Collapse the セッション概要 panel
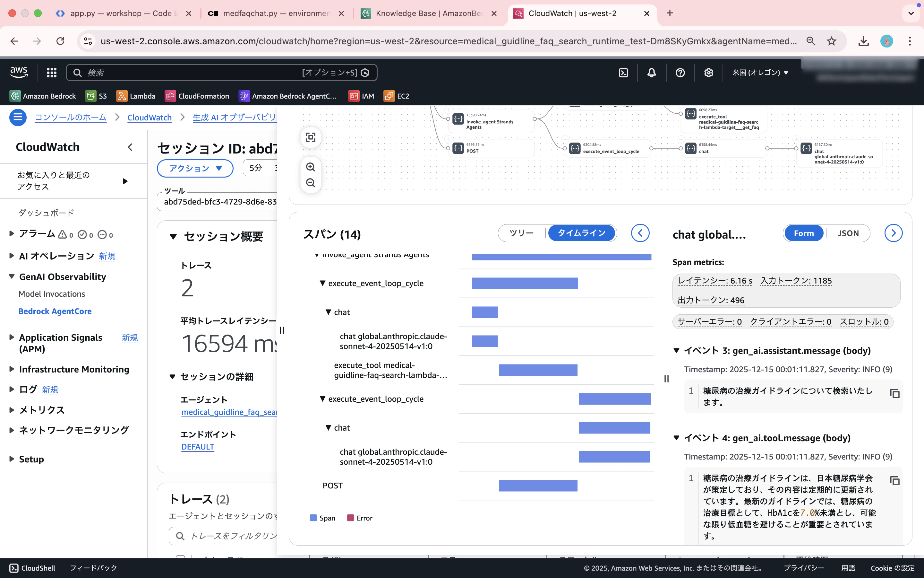The height and width of the screenshot is (578, 924). 173,237
